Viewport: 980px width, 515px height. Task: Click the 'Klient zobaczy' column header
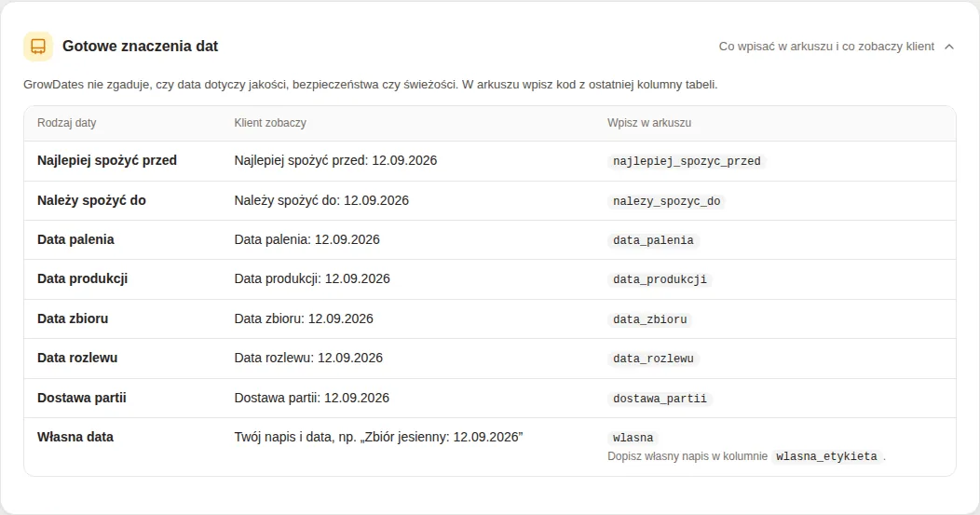pyautogui.click(x=270, y=123)
